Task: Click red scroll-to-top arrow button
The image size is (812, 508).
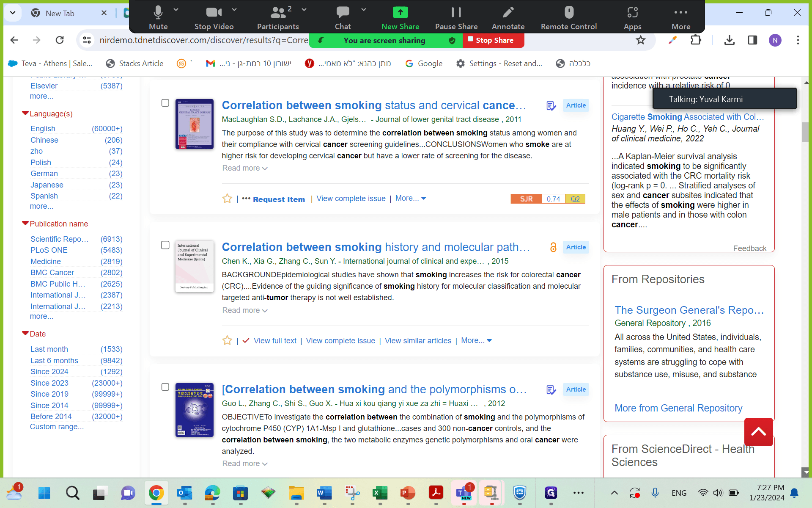Action: coord(759,432)
